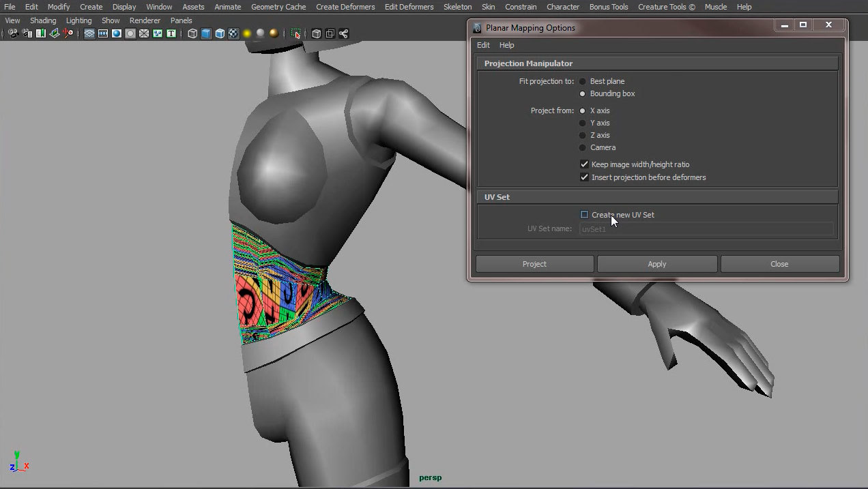Collapse the Projection Manipulator section
868x489 pixels.
pyautogui.click(x=528, y=63)
